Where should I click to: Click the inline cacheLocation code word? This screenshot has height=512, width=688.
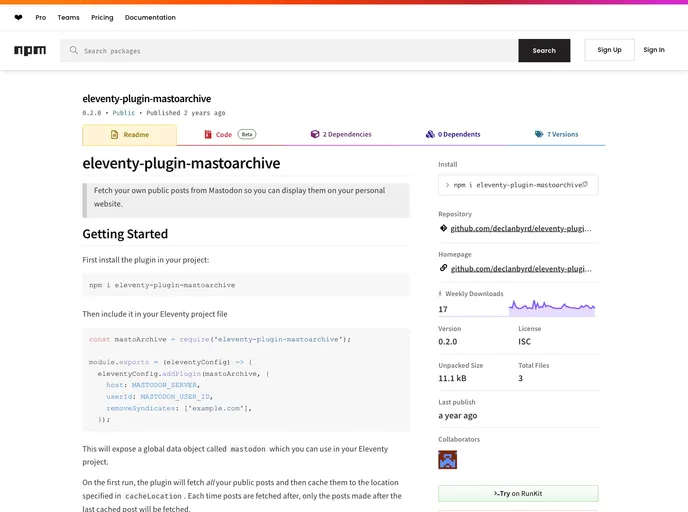(x=153, y=496)
